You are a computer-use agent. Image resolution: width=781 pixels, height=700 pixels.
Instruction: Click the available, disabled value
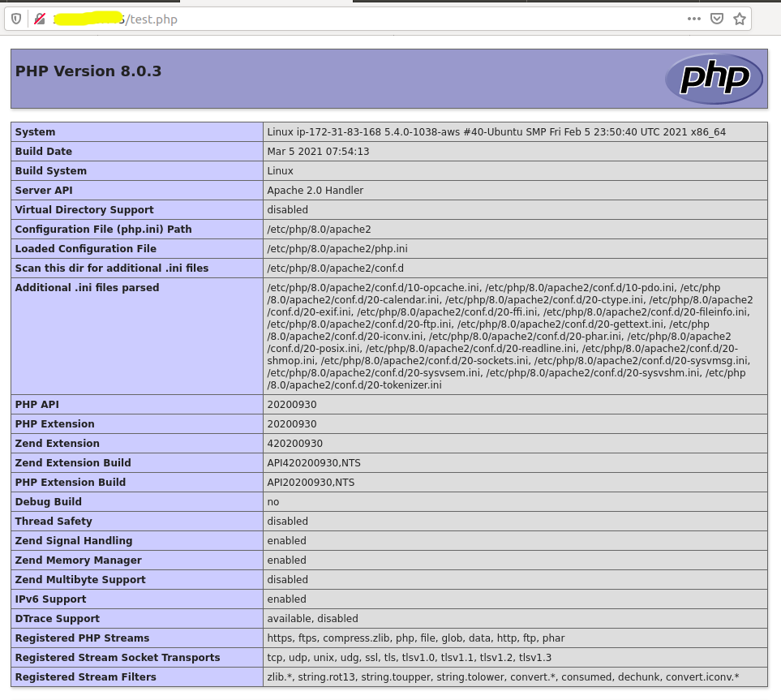point(312,618)
